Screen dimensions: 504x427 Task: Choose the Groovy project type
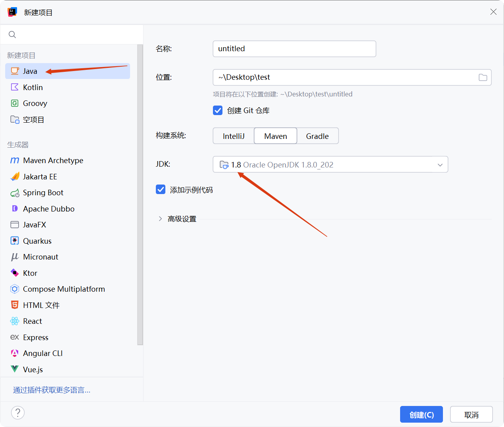(x=67, y=103)
